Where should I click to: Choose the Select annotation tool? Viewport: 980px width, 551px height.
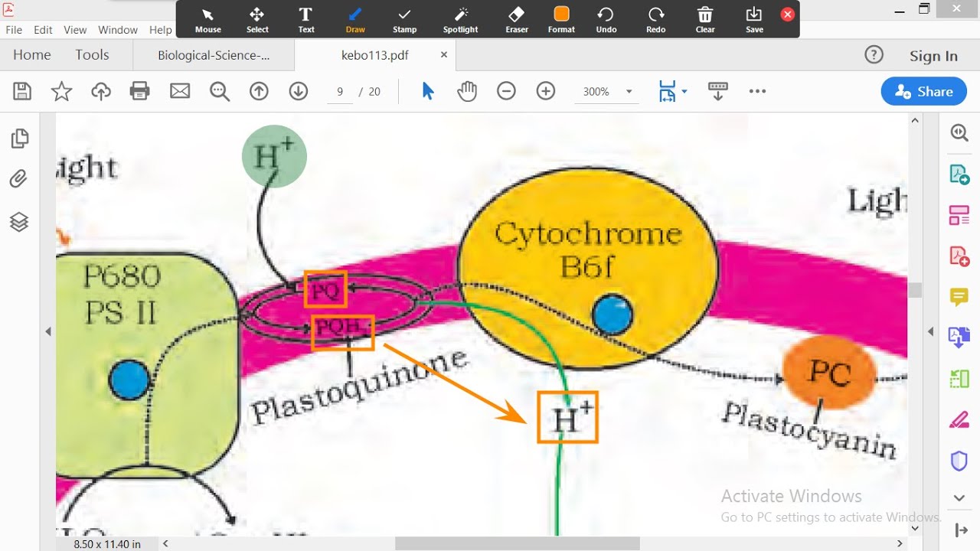(257, 20)
